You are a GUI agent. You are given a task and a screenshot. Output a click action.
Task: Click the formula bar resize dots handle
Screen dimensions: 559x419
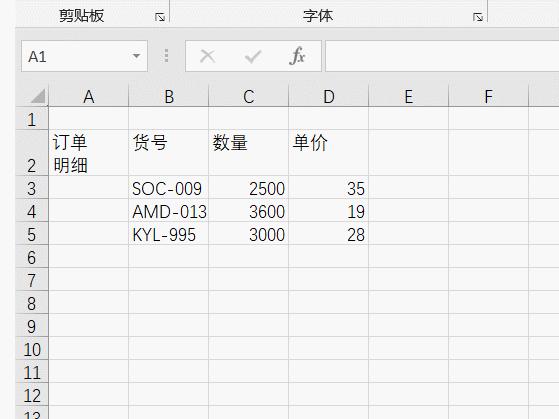(x=166, y=56)
